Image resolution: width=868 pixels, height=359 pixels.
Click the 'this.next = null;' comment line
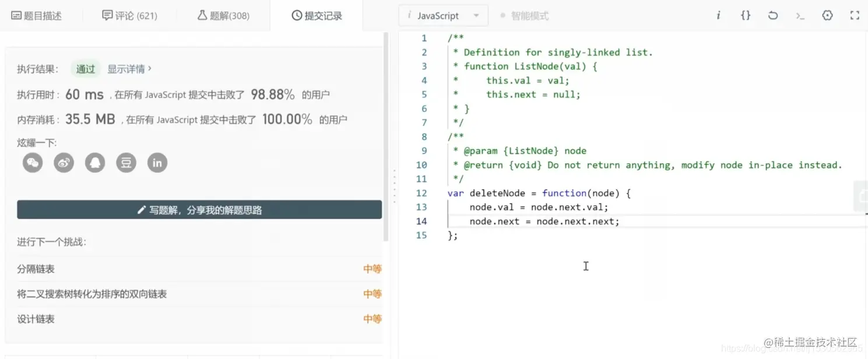point(533,95)
